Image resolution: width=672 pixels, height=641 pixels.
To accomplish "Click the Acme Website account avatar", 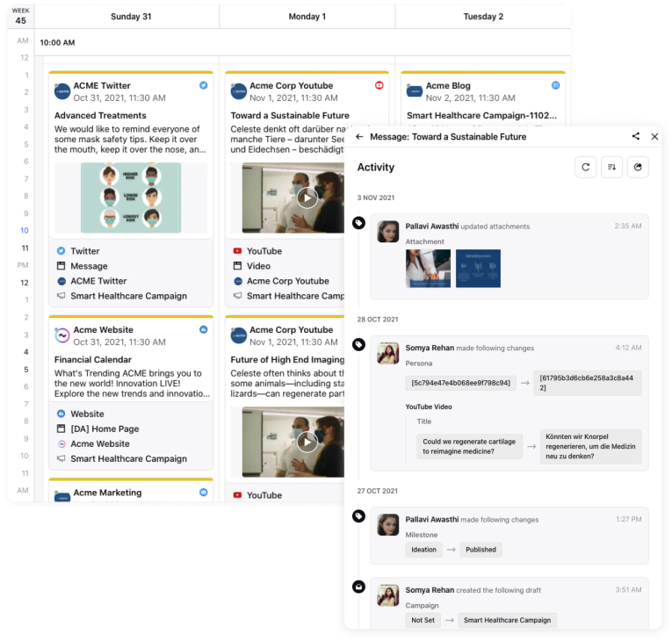I will click(x=62, y=335).
